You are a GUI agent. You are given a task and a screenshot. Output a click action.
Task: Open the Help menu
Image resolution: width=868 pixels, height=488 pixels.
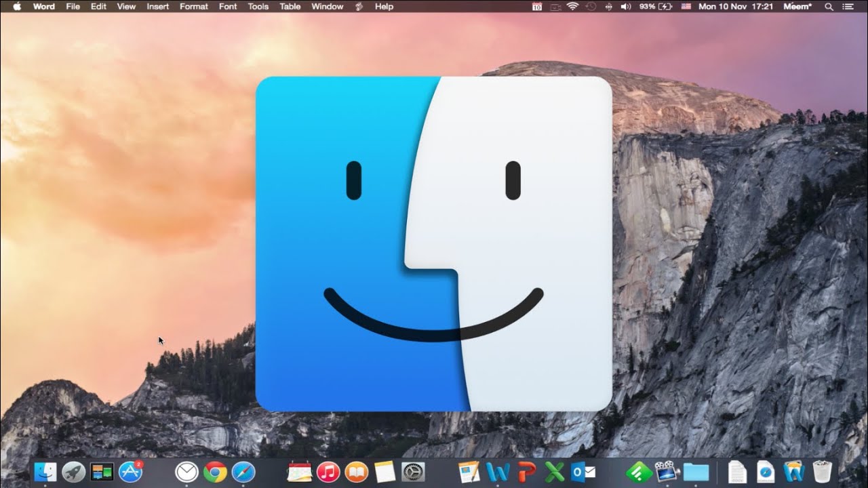(384, 6)
